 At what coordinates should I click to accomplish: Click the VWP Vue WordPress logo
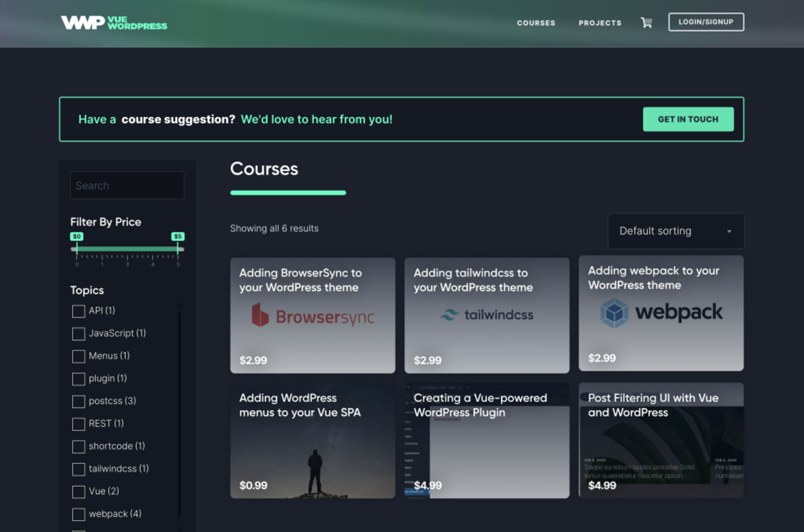[x=114, y=23]
